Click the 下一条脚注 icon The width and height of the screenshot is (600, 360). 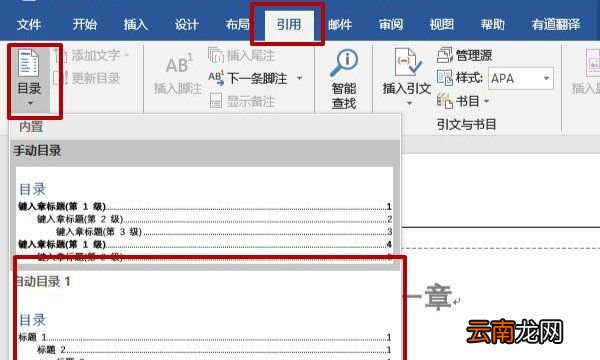pos(216,78)
